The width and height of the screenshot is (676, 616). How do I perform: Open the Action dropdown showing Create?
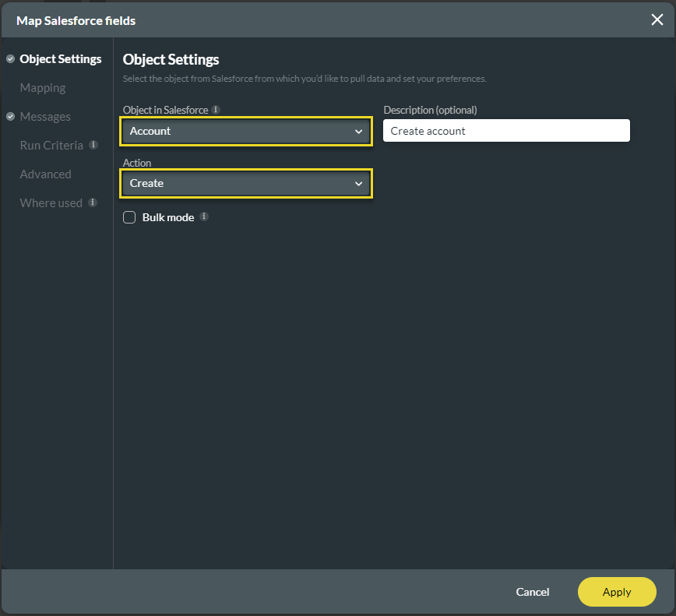pos(245,183)
